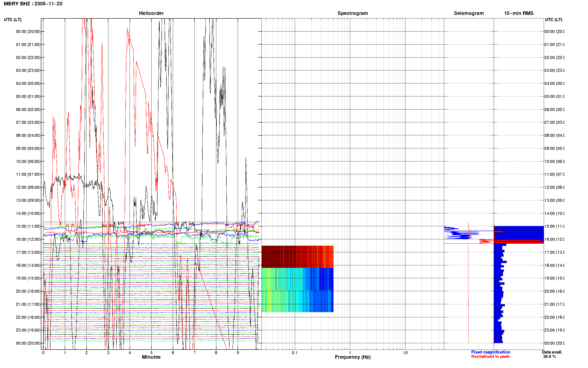Click the '03:00 (23:00)' left time label
The height and width of the screenshot is (368, 588).
pyautogui.click(x=28, y=70)
